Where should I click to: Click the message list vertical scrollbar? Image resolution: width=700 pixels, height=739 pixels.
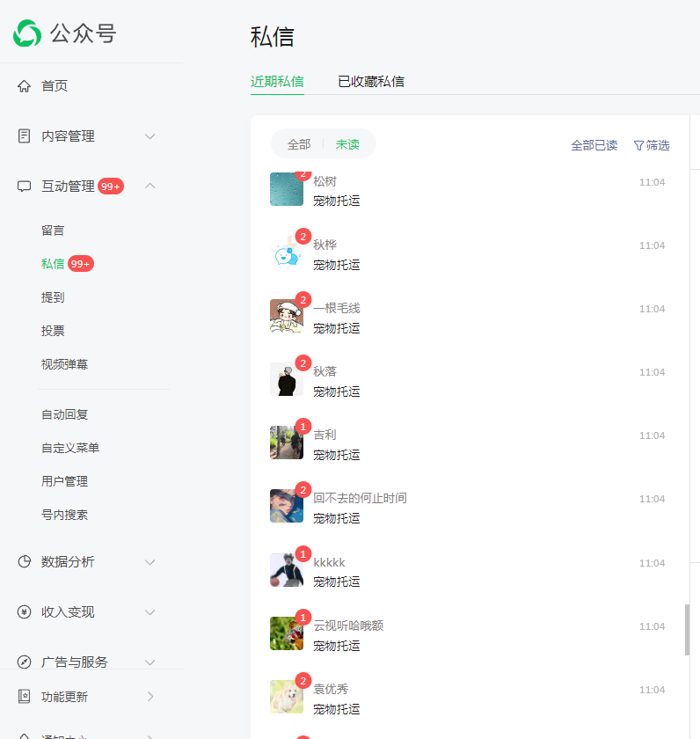(x=688, y=630)
